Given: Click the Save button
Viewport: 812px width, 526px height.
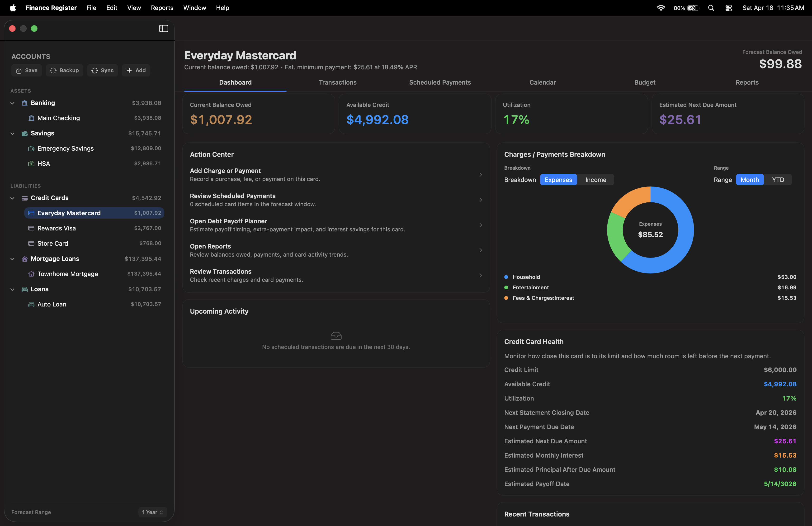Looking at the screenshot, I should coord(27,70).
